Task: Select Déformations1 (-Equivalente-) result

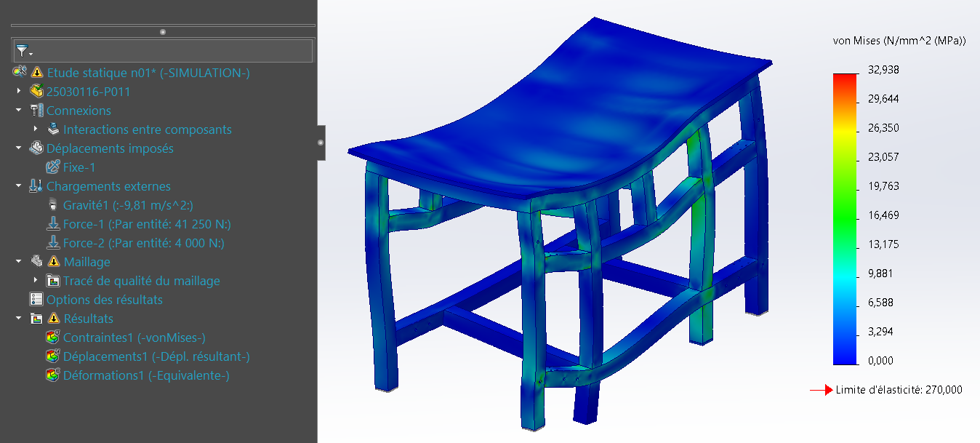Action: point(146,375)
